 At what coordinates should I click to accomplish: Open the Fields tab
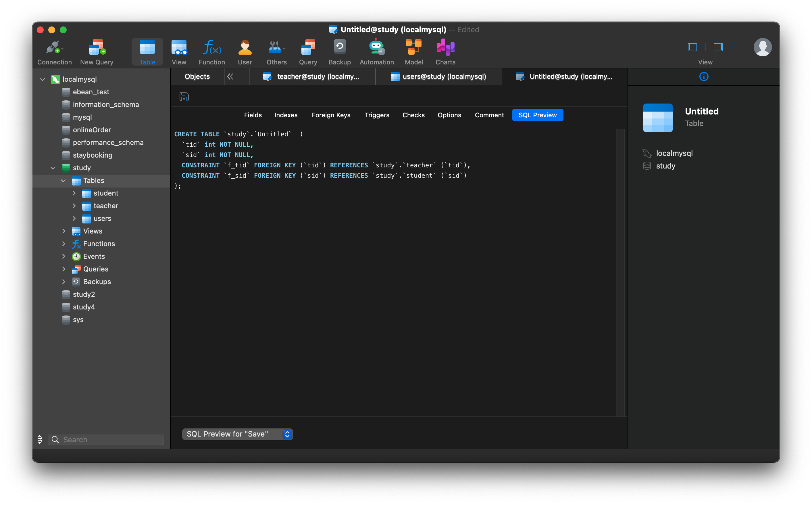tap(253, 115)
